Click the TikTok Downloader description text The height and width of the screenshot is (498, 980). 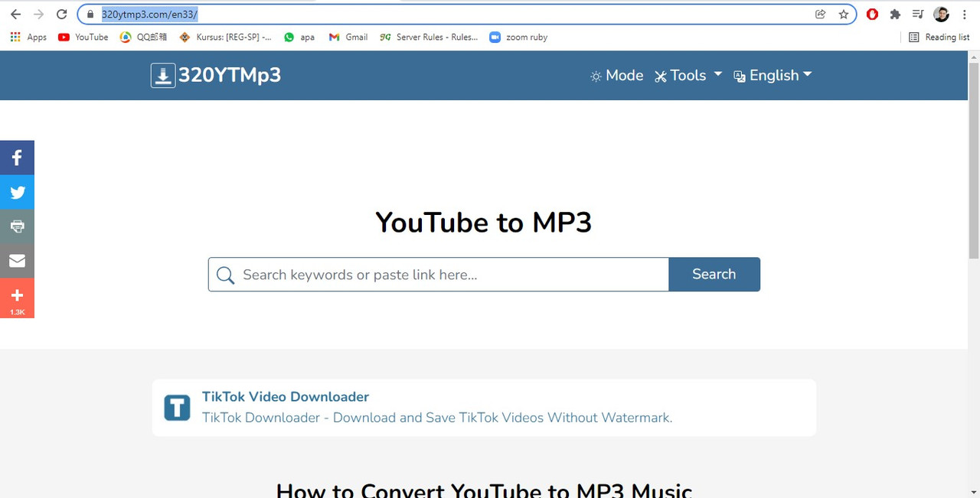click(x=437, y=418)
